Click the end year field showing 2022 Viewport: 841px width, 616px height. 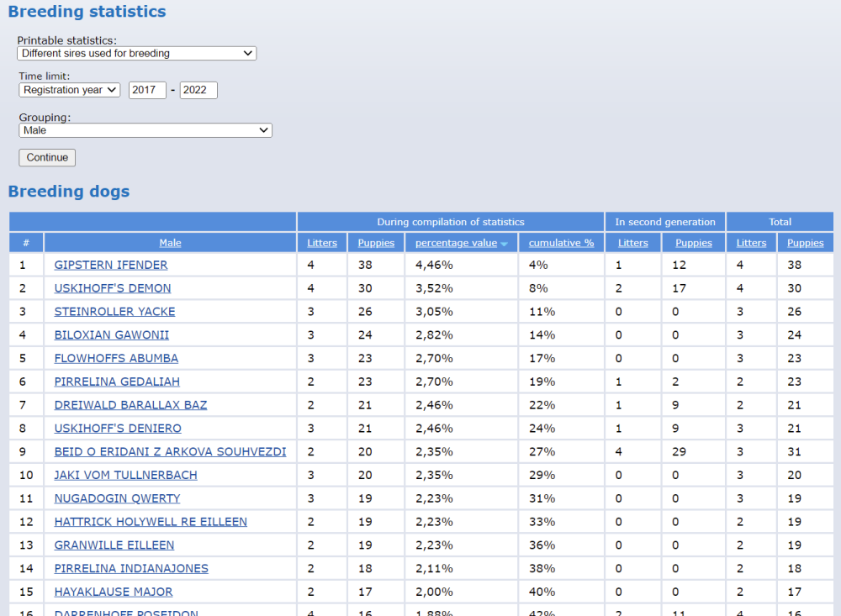[198, 90]
